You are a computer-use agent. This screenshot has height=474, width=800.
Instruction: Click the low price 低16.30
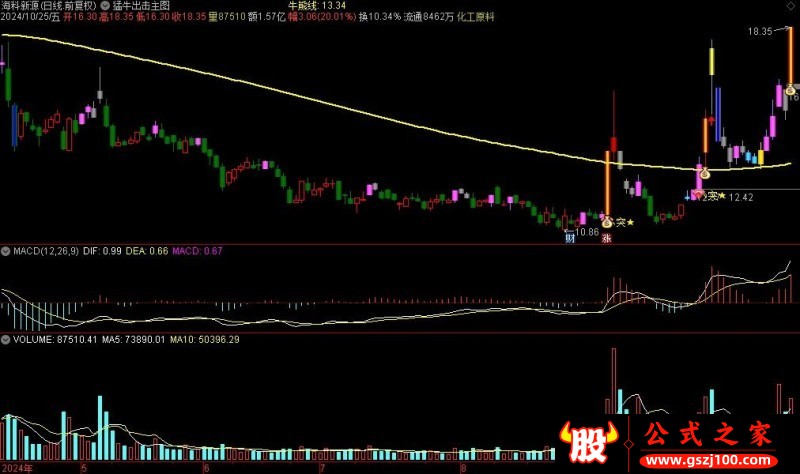[x=153, y=17]
